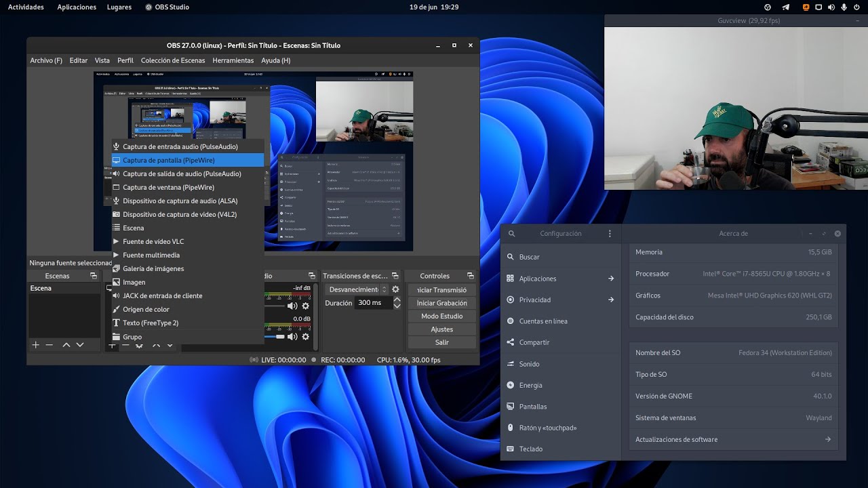This screenshot has width=868, height=488.
Task: Open Actualizaciones de software row
Action: click(734, 439)
